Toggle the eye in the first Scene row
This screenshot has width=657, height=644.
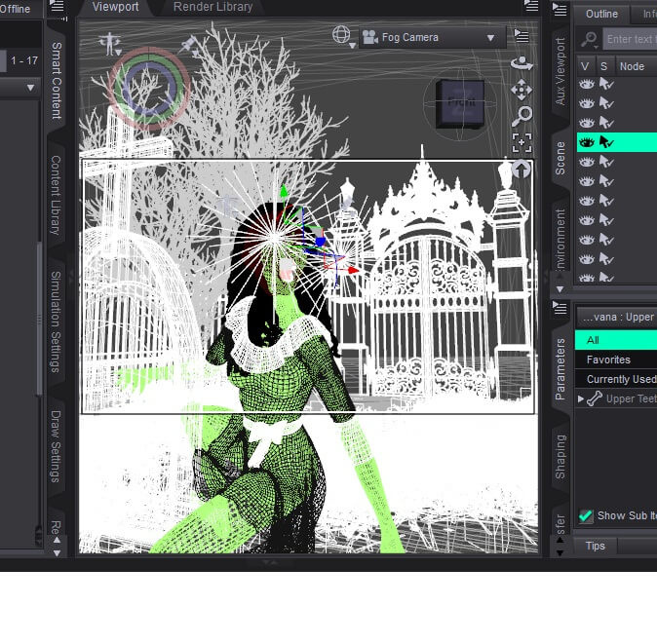pyautogui.click(x=586, y=84)
